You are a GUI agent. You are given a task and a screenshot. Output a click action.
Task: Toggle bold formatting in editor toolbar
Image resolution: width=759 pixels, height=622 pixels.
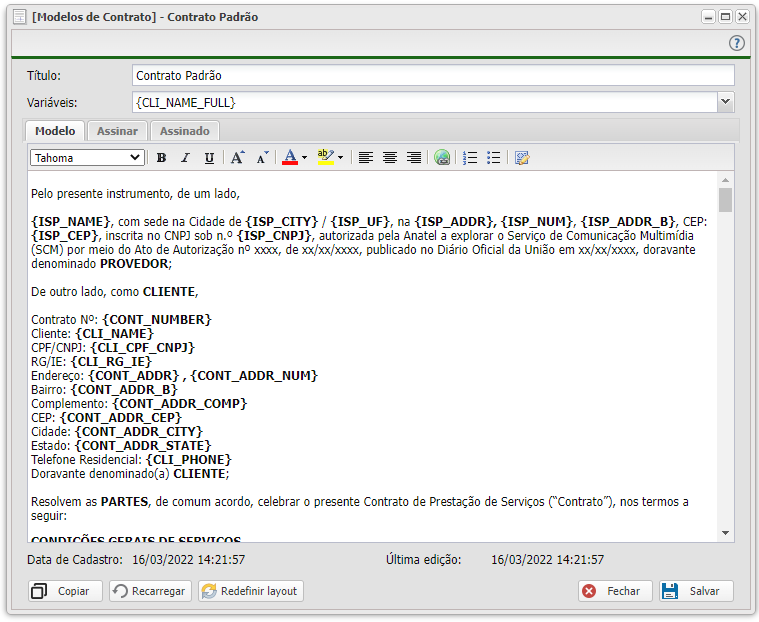pos(161,158)
